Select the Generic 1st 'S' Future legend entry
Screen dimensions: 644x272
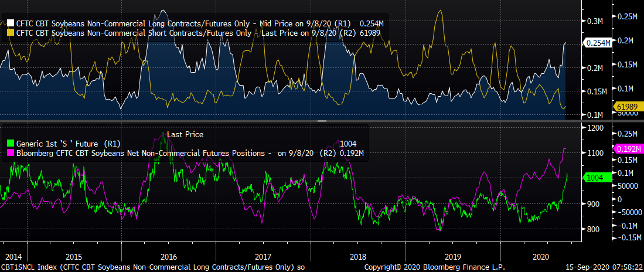[x=64, y=144]
